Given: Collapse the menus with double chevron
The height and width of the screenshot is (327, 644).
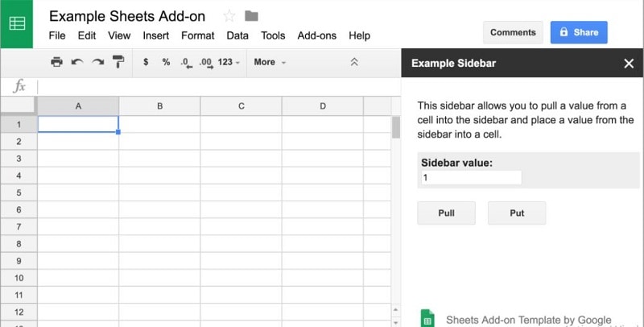Looking at the screenshot, I should 354,62.
